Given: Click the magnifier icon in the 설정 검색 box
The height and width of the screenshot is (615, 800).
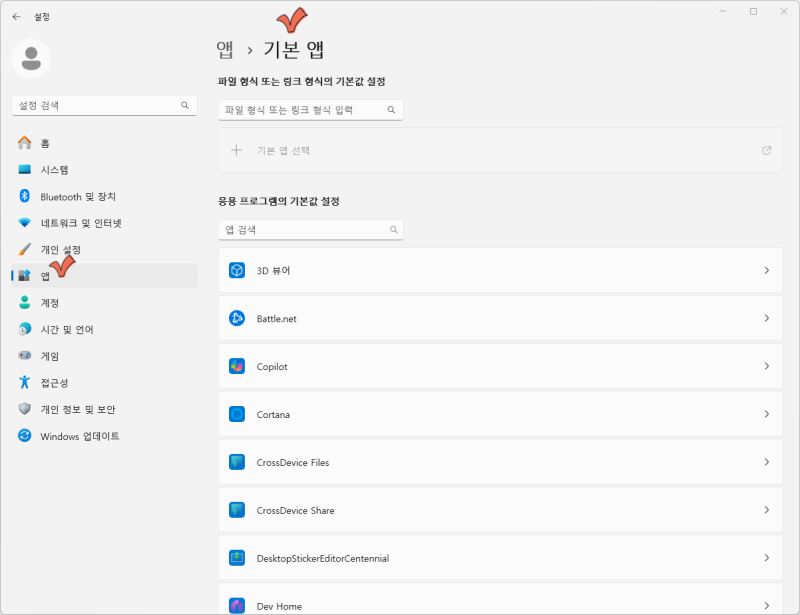Looking at the screenshot, I should (x=185, y=105).
